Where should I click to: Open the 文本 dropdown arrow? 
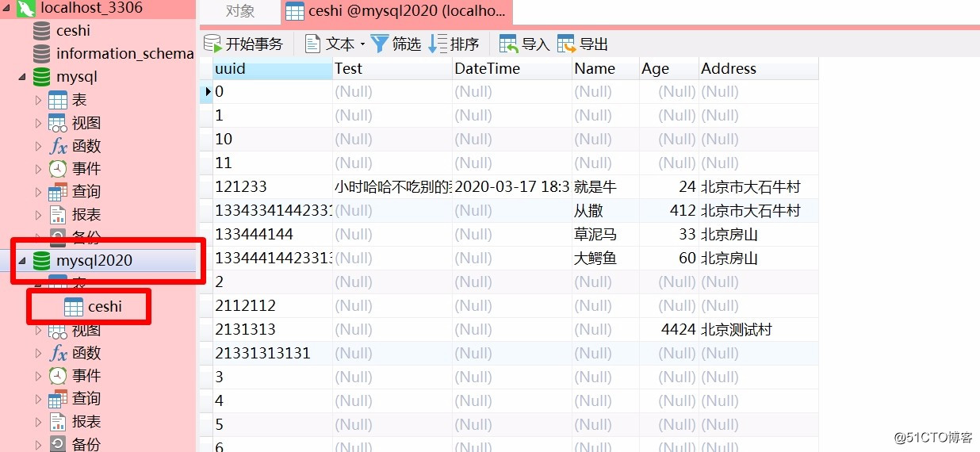click(362, 44)
